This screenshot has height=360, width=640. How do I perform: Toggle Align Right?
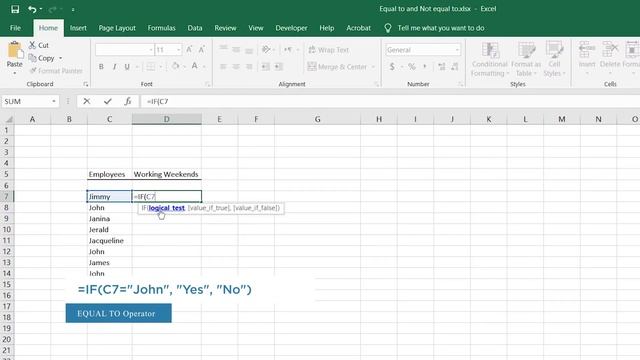pyautogui.click(x=249, y=67)
